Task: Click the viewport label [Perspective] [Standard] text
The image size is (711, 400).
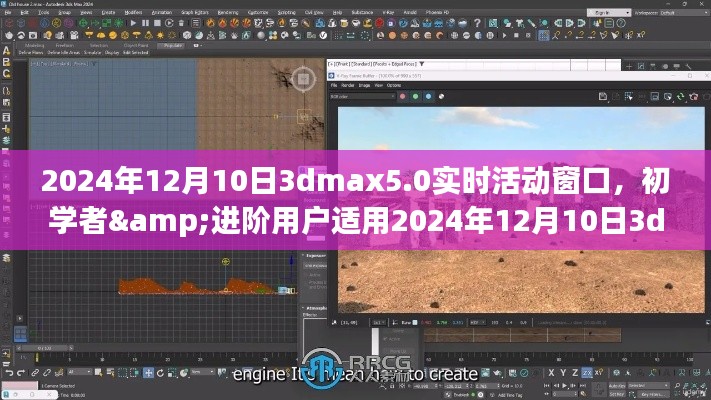Action: [370, 63]
